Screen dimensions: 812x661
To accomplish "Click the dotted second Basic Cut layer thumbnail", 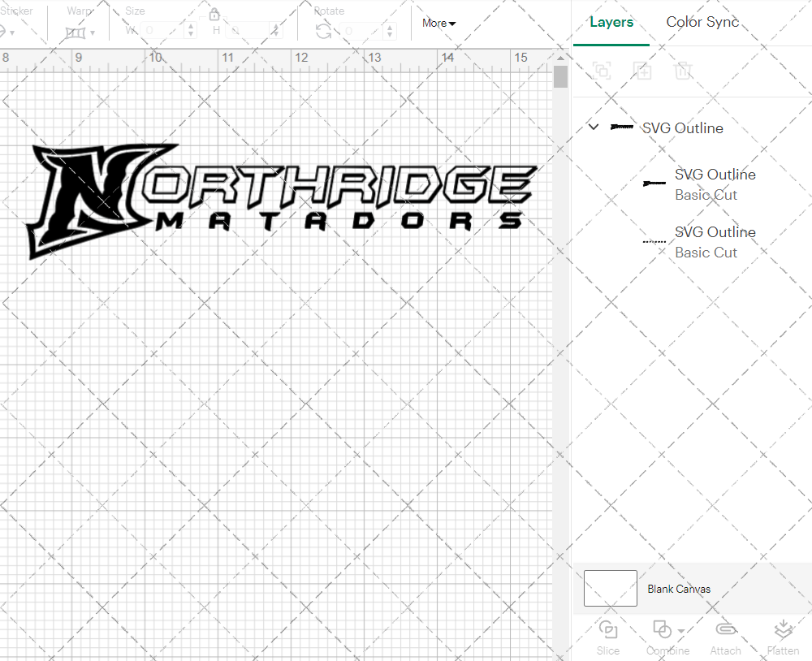I will pos(654,241).
